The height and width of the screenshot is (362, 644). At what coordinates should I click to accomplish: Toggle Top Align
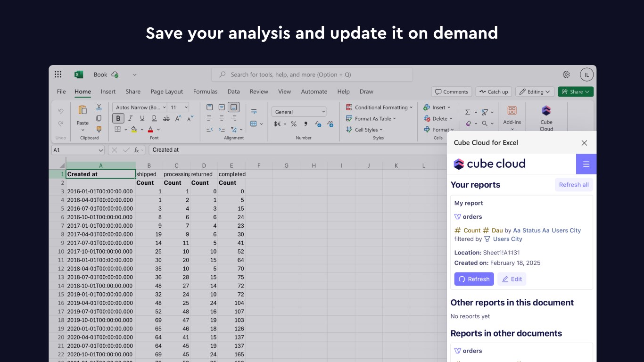210,107
